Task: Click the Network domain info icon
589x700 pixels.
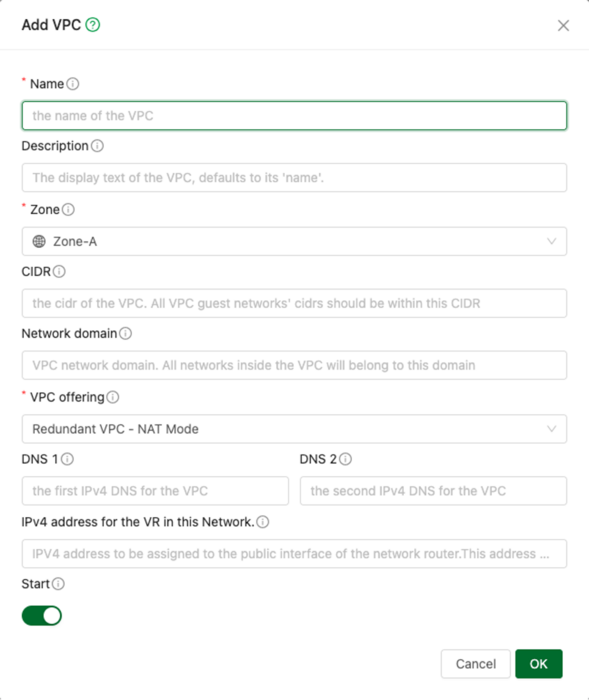Action: coord(125,333)
